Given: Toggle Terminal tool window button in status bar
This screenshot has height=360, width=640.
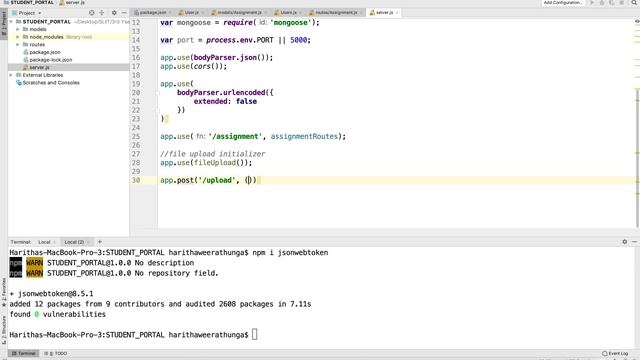Looking at the screenshot, I should pyautogui.click(x=24, y=353).
